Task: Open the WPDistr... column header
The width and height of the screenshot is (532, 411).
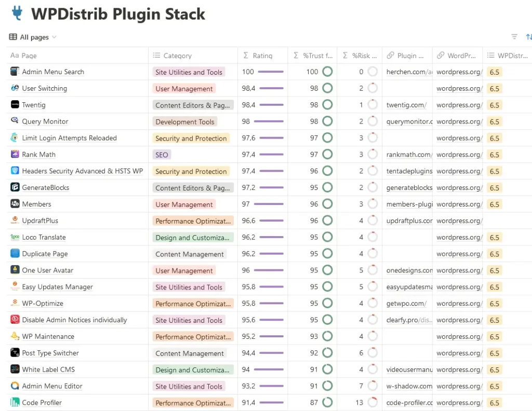Action: [507, 55]
